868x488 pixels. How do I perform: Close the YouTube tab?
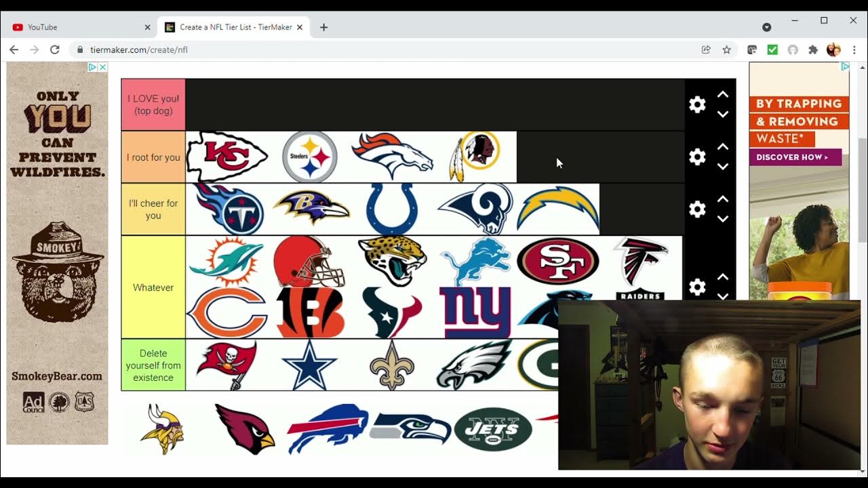(147, 27)
